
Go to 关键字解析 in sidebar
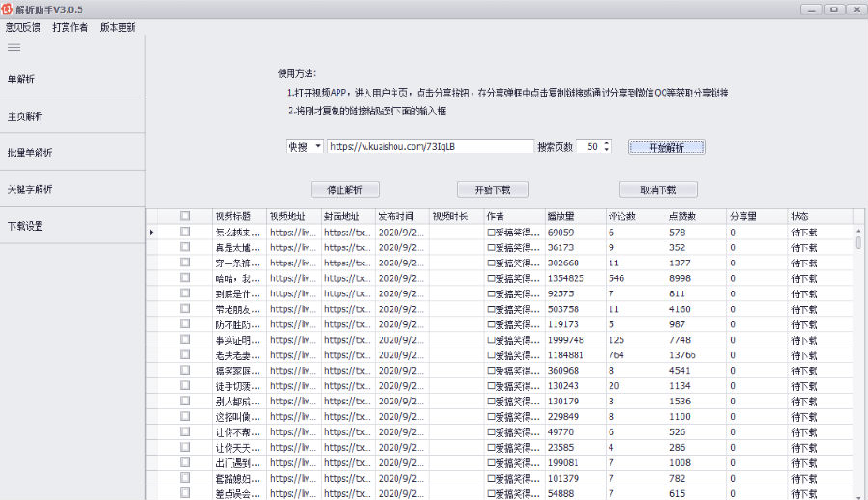tap(29, 189)
